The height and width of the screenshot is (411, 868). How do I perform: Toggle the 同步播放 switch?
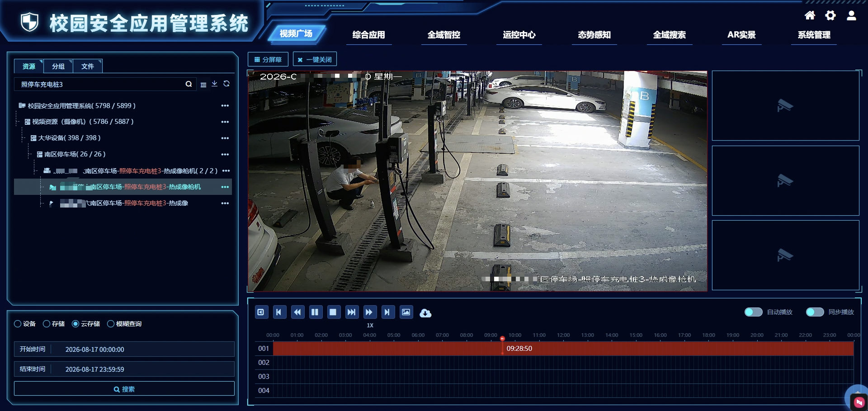[x=815, y=312]
